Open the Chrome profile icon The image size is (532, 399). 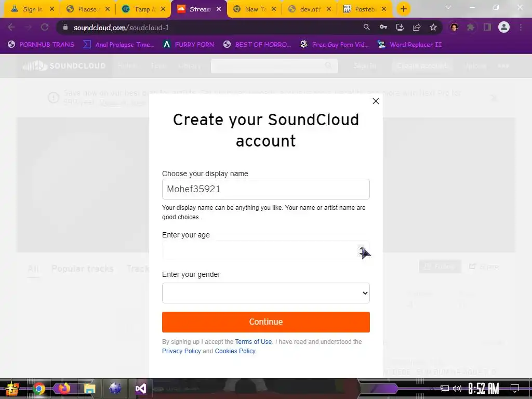(504, 27)
